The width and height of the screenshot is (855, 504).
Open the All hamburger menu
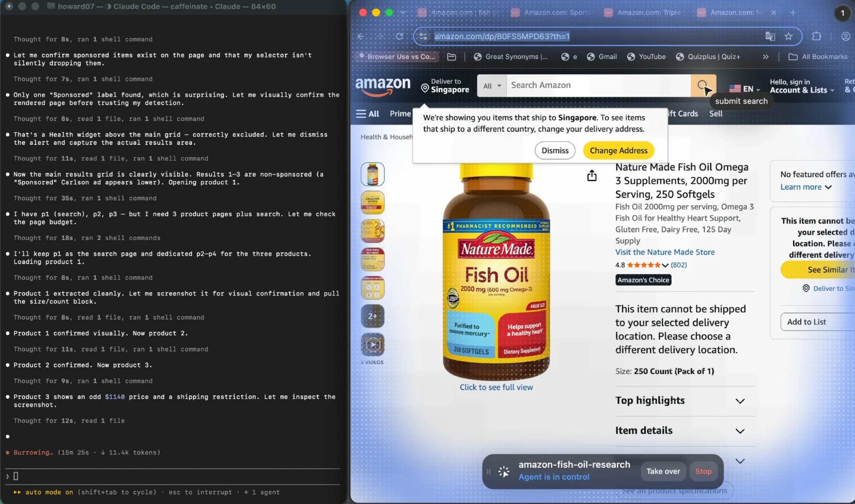pos(367,114)
